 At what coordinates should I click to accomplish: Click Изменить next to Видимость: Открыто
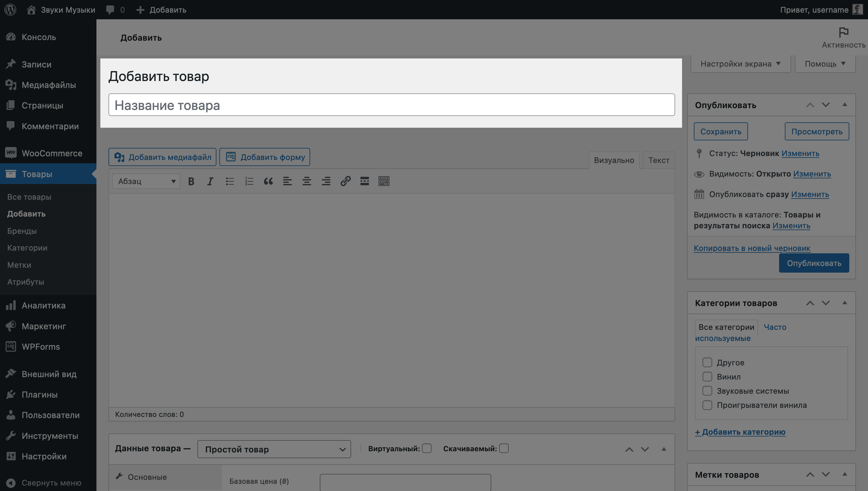click(812, 174)
